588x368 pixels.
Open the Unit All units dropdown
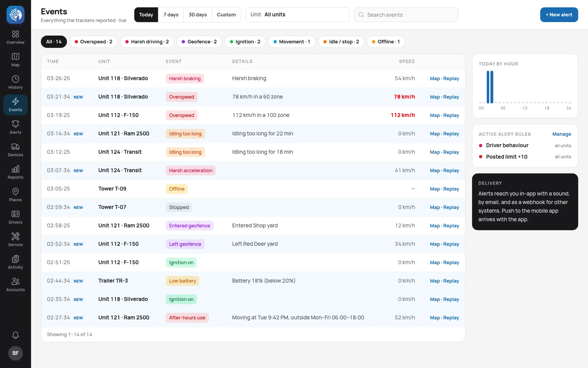point(297,15)
